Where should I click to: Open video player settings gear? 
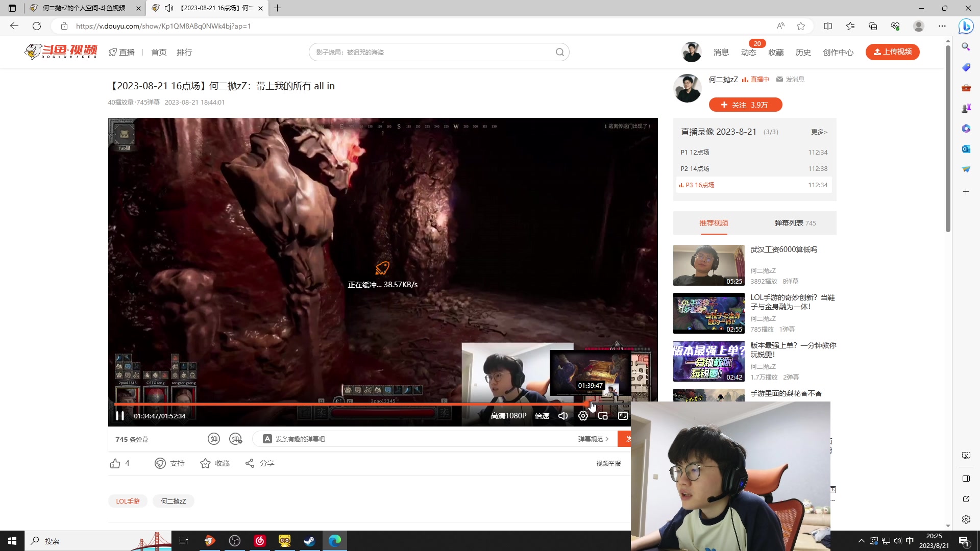coord(583,416)
